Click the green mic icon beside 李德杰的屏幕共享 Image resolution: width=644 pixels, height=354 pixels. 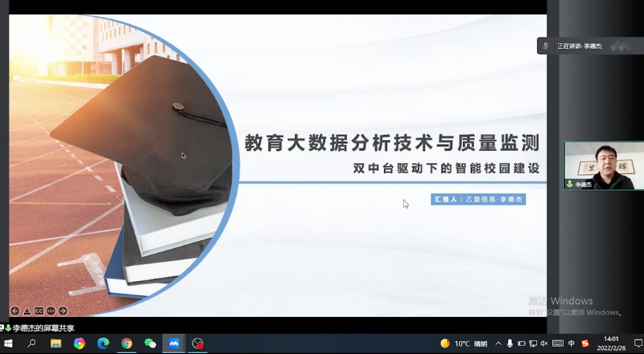point(8,328)
